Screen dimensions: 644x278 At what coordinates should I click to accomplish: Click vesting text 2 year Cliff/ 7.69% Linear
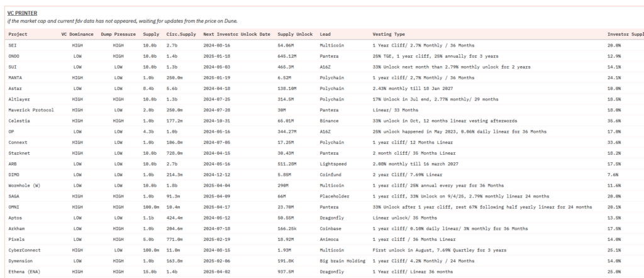click(408, 174)
